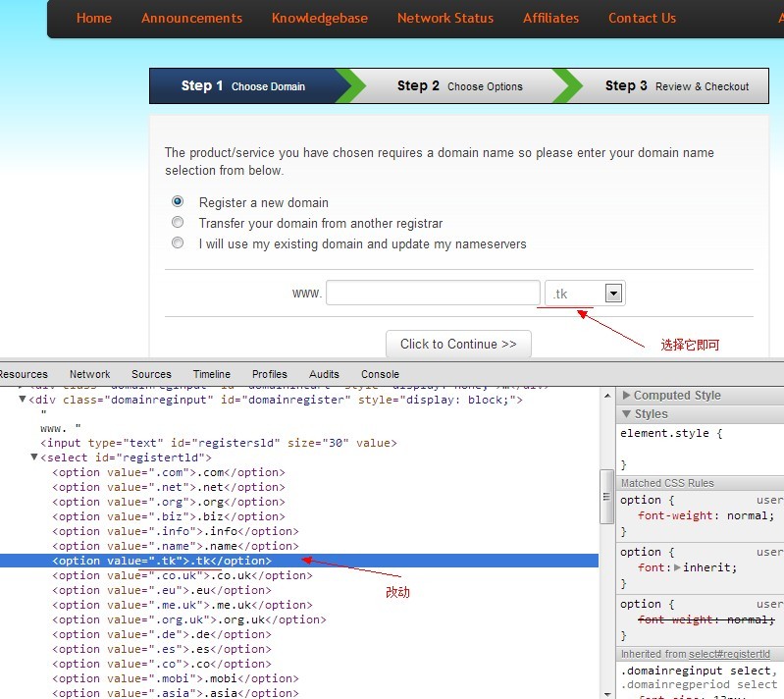
Task: Select Transfer your domain radio option
Action: pyautogui.click(x=178, y=222)
